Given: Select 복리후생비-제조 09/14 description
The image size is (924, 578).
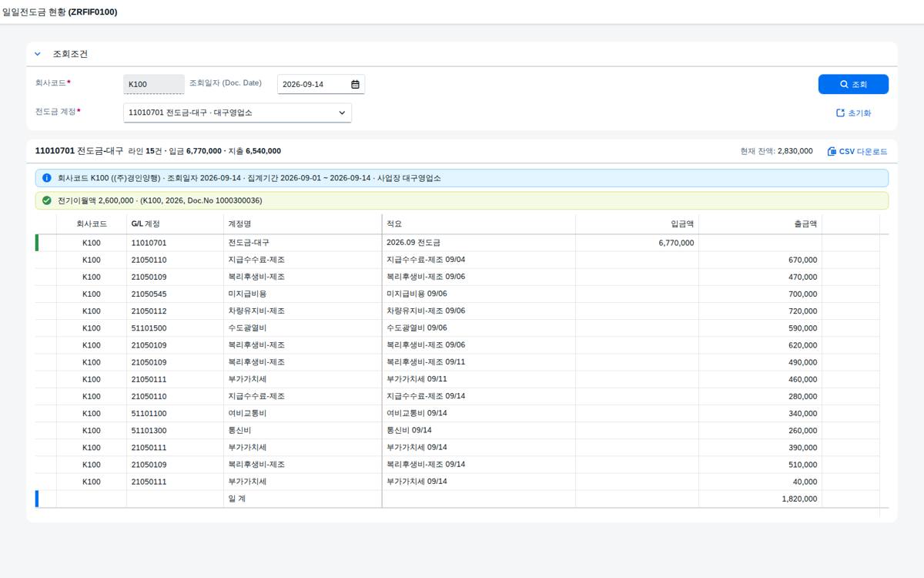Looking at the screenshot, I should coord(479,464).
